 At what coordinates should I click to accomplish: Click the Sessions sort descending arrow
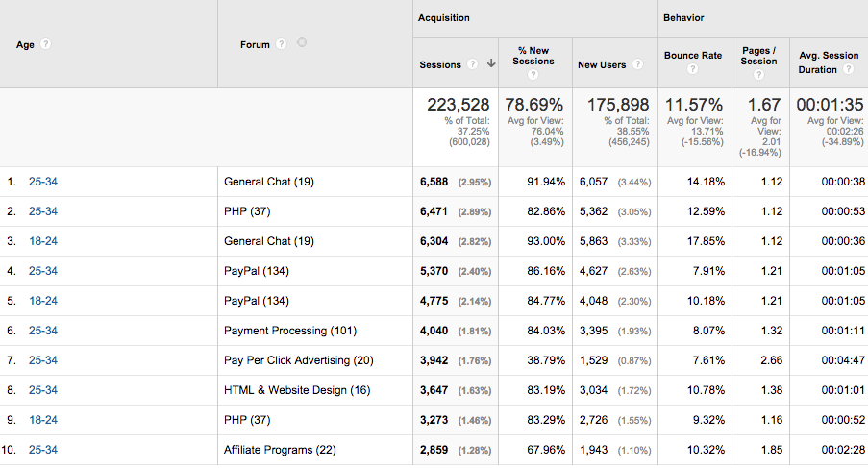(491, 65)
